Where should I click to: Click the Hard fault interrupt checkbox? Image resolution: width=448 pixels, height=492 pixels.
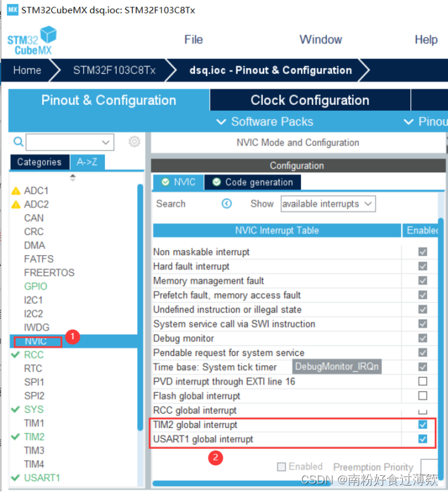tap(423, 266)
